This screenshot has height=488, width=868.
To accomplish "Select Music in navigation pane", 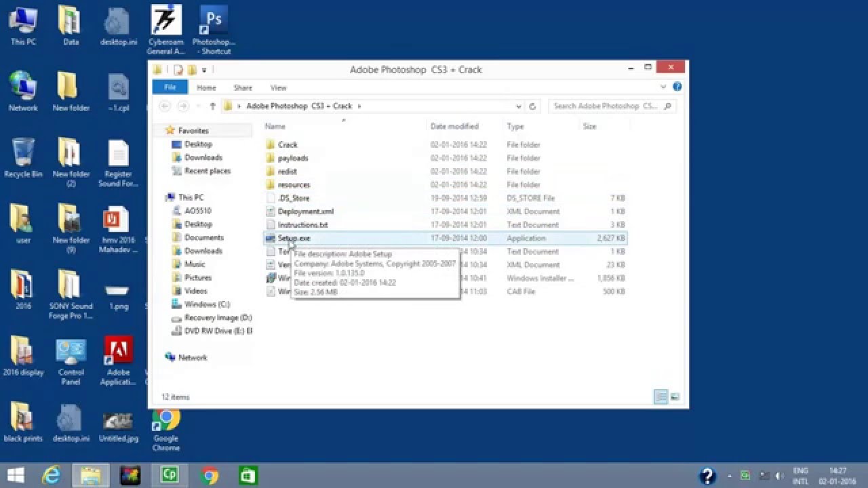I will coord(195,264).
